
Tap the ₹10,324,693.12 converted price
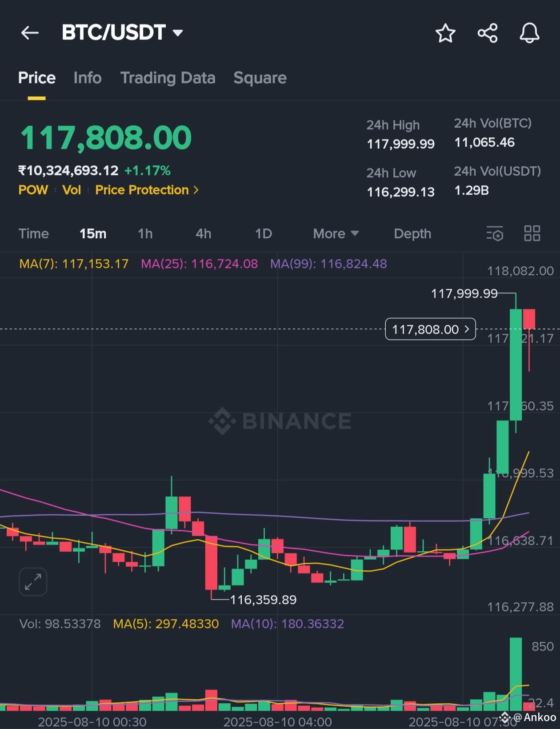[x=68, y=170]
